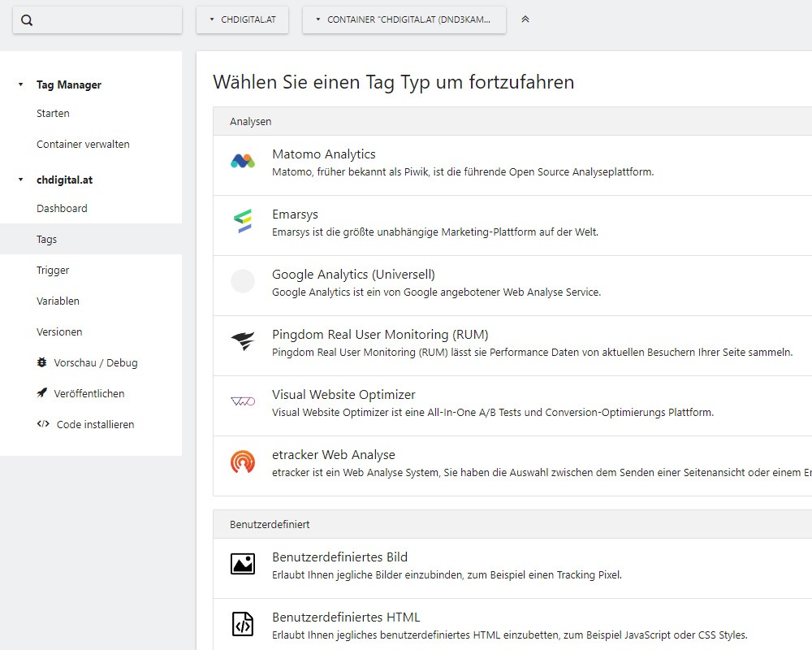Click the Analysen section header
Screen dimensions: 812x650
[512, 121]
